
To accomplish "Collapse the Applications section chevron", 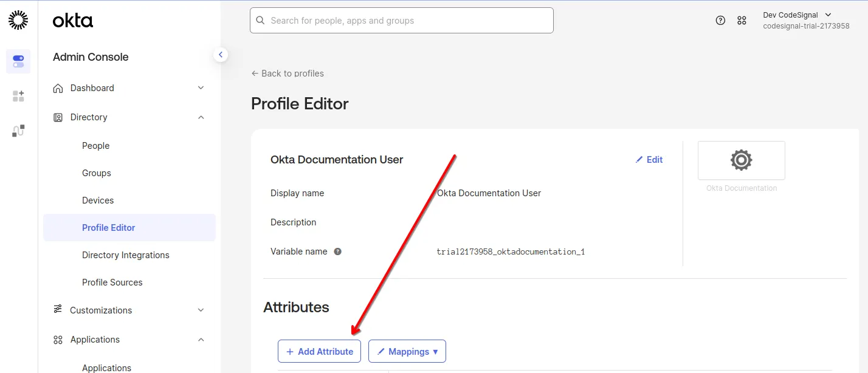I will pyautogui.click(x=201, y=340).
